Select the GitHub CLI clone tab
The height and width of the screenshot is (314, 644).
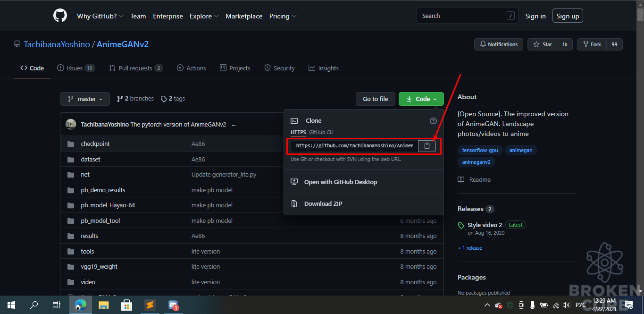(x=321, y=132)
